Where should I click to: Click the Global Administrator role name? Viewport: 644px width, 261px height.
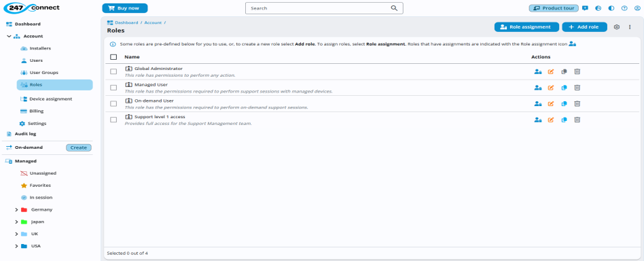point(158,69)
